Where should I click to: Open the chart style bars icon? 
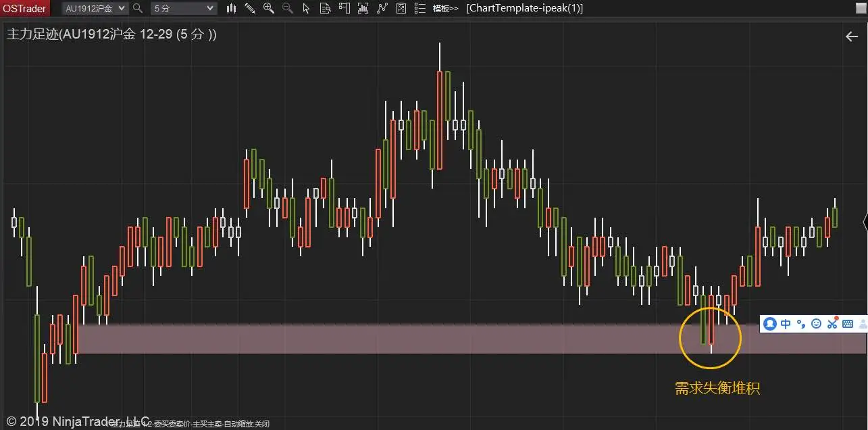point(232,8)
